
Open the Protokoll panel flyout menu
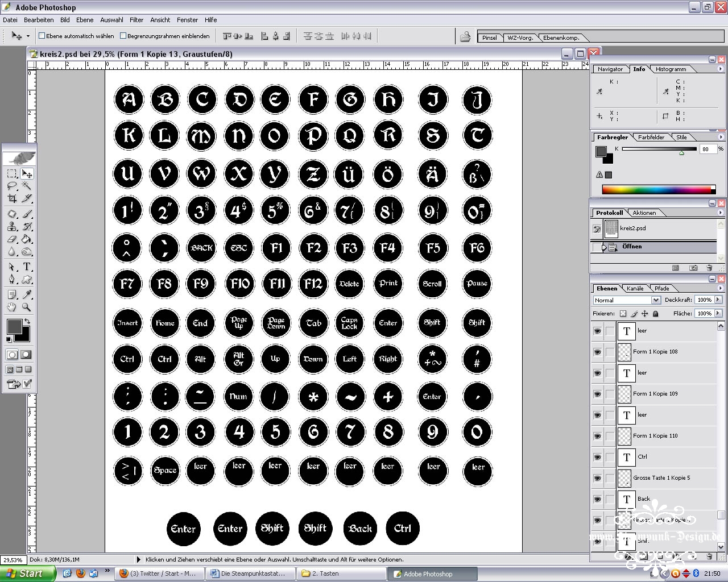coord(721,213)
